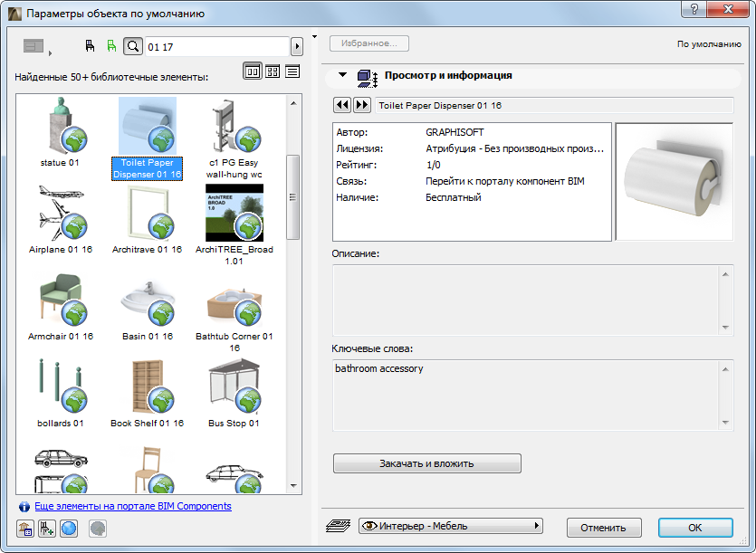Screen dimensions: 756x553
Task: Click the Описание text area
Action: click(526, 300)
